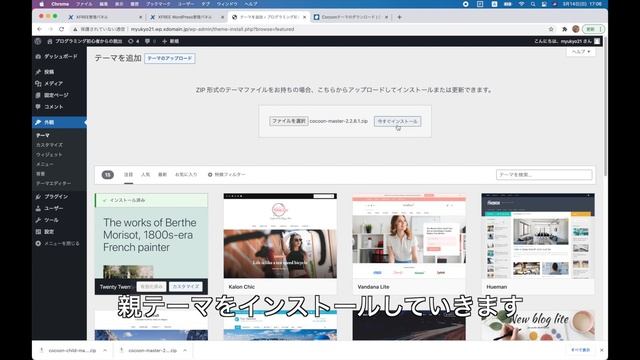Select the 人気 (Popular) filter tab
Image resolution: width=640 pixels, height=360 pixels.
coord(145,175)
